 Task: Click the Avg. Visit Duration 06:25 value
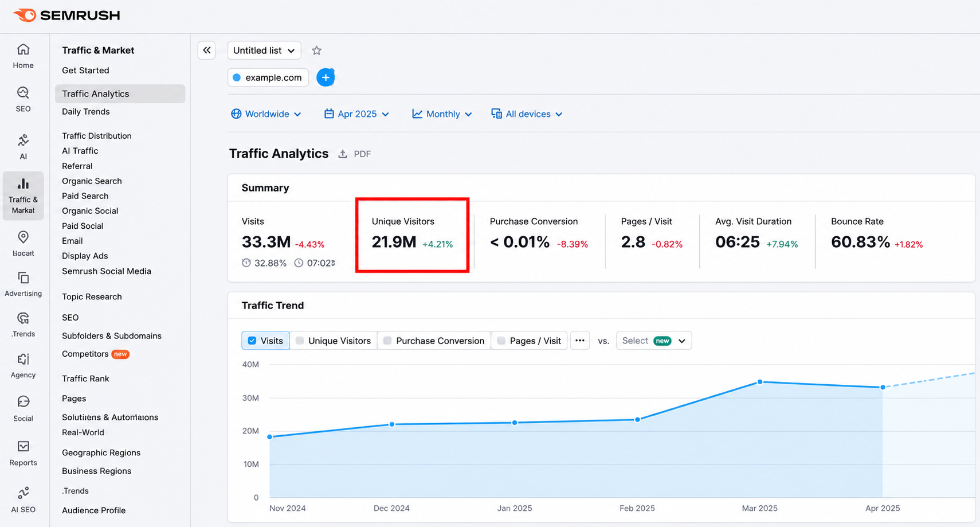[738, 242]
